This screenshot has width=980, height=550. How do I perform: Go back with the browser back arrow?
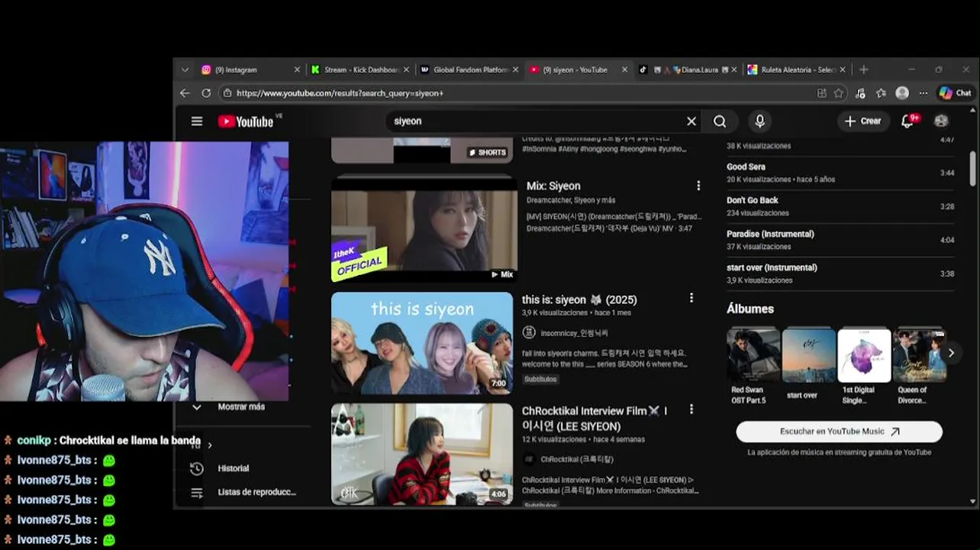185,93
